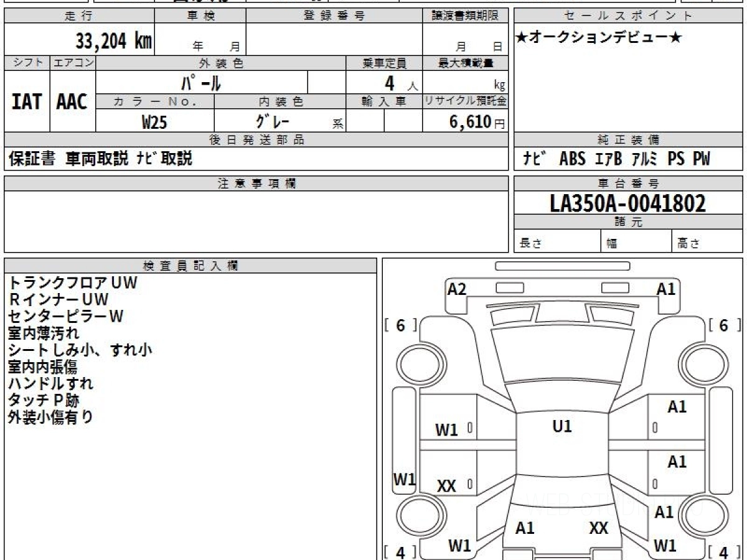
Task: Toggle the IAT shift indicator cell
Action: pyautogui.click(x=26, y=103)
